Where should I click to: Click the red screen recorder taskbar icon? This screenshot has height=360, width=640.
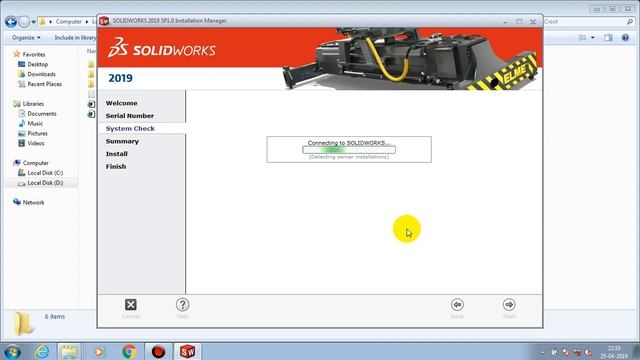click(158, 351)
